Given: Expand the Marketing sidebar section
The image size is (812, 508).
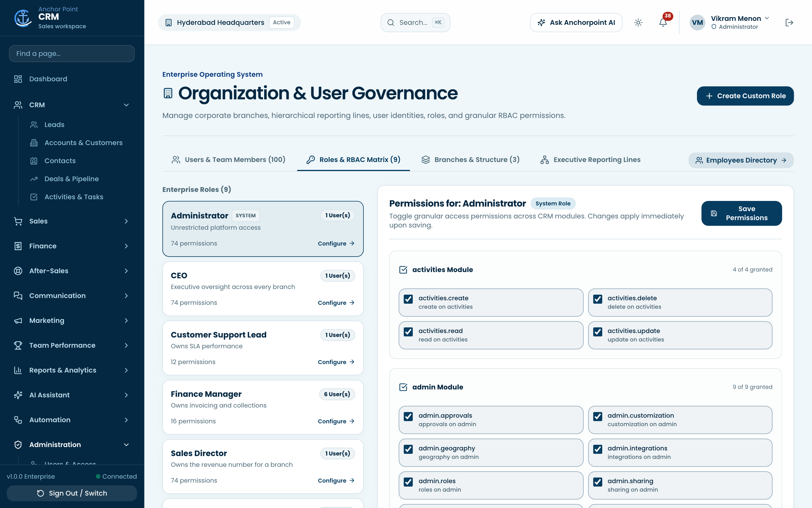Looking at the screenshot, I should point(72,321).
